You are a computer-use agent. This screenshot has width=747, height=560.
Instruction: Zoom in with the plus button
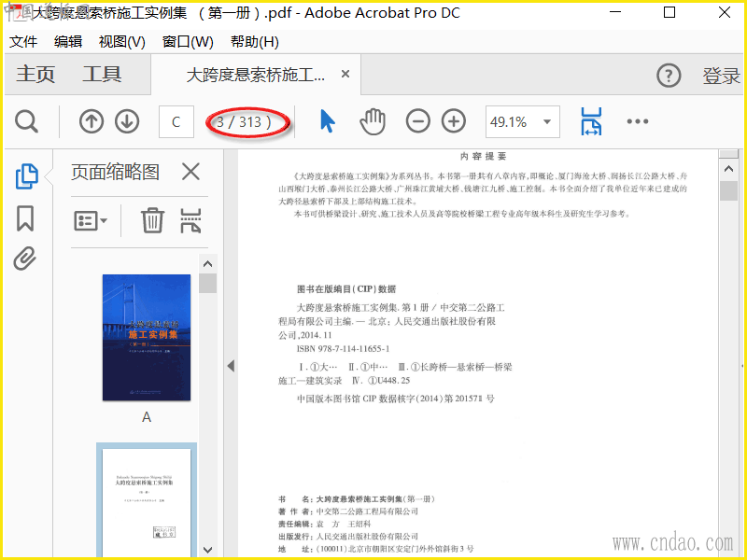(x=454, y=121)
